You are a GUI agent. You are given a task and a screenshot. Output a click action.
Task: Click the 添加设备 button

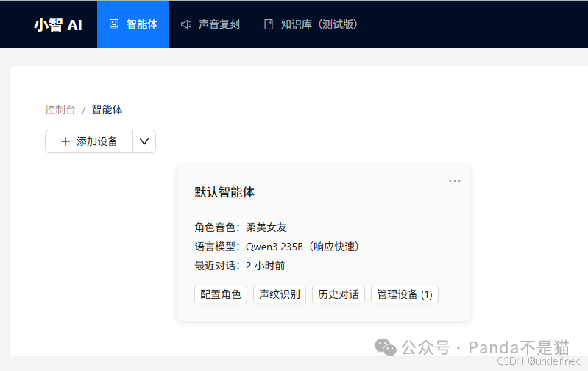click(x=89, y=141)
